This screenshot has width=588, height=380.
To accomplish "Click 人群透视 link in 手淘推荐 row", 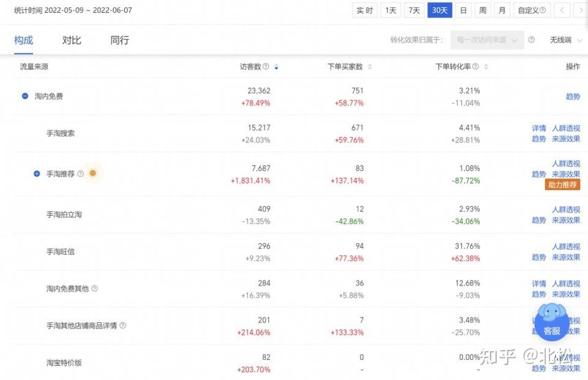I will point(566,164).
